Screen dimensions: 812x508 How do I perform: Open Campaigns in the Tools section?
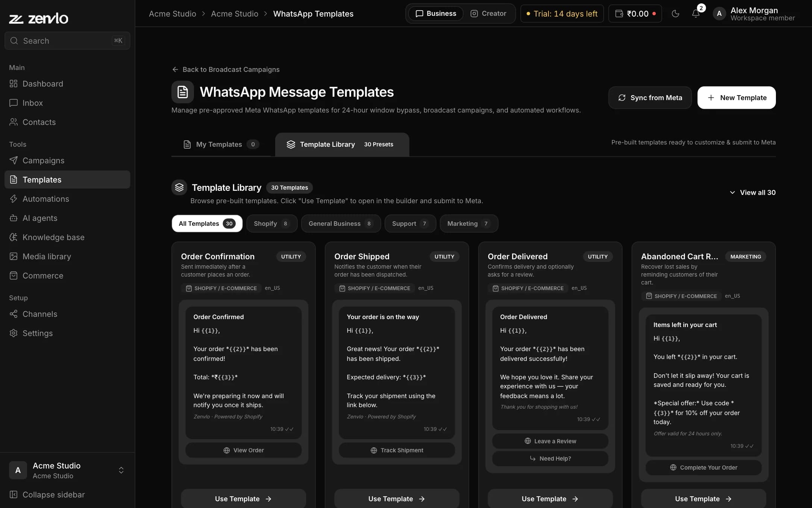click(67, 160)
